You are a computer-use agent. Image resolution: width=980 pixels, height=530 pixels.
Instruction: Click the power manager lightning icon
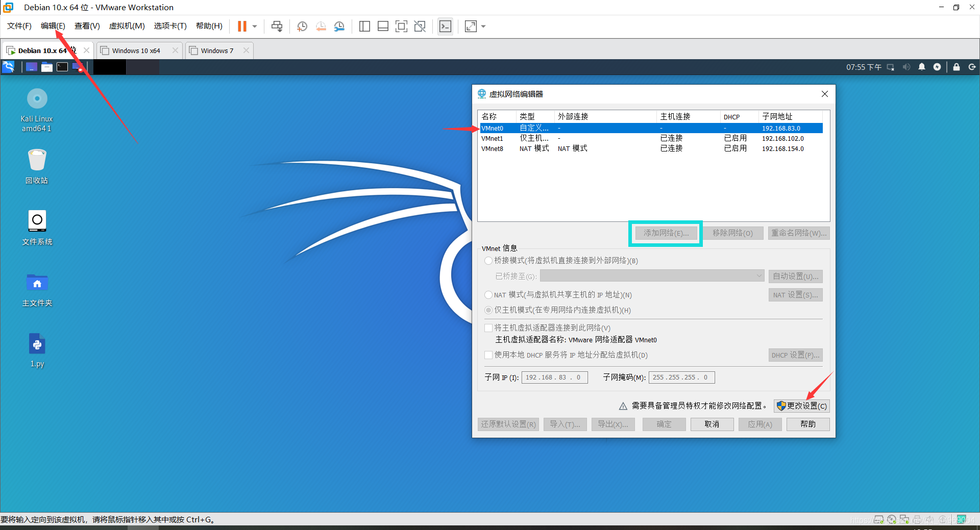click(x=937, y=67)
